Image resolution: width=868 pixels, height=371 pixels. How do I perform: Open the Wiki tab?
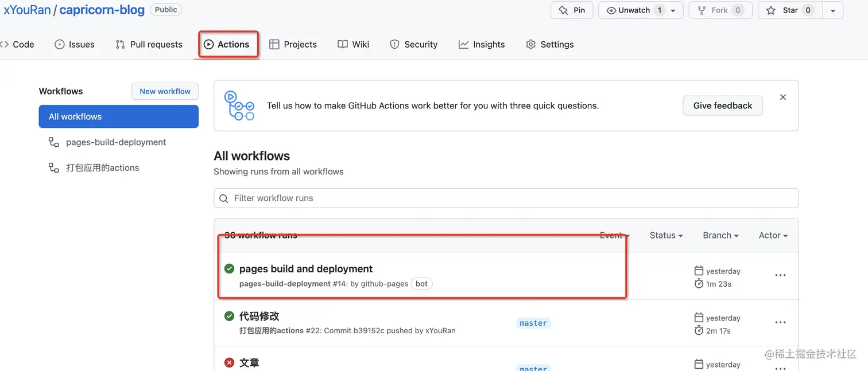pos(353,44)
